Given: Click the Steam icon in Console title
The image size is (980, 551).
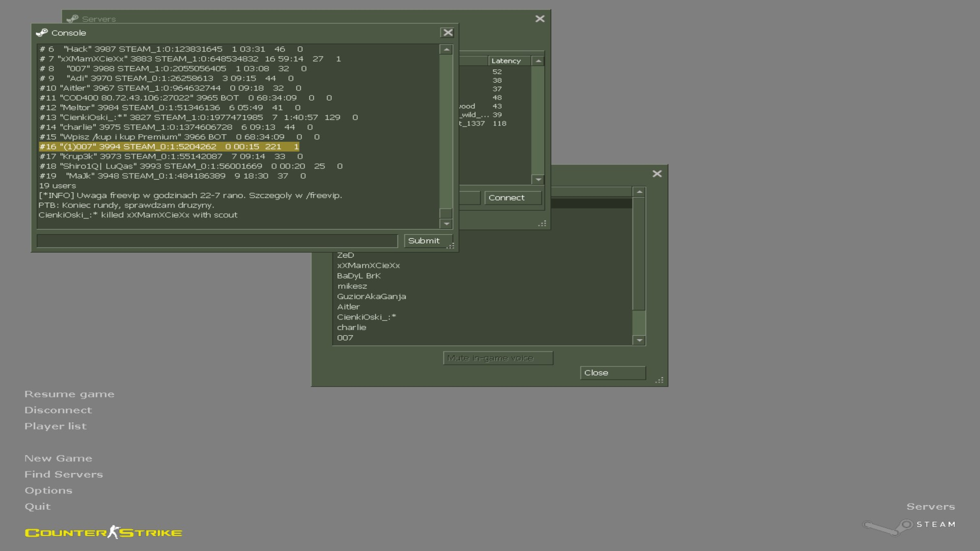Looking at the screenshot, I should [42, 33].
